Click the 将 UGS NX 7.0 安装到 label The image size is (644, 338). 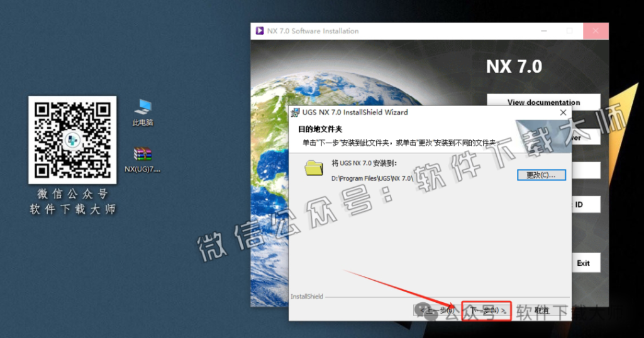(364, 163)
